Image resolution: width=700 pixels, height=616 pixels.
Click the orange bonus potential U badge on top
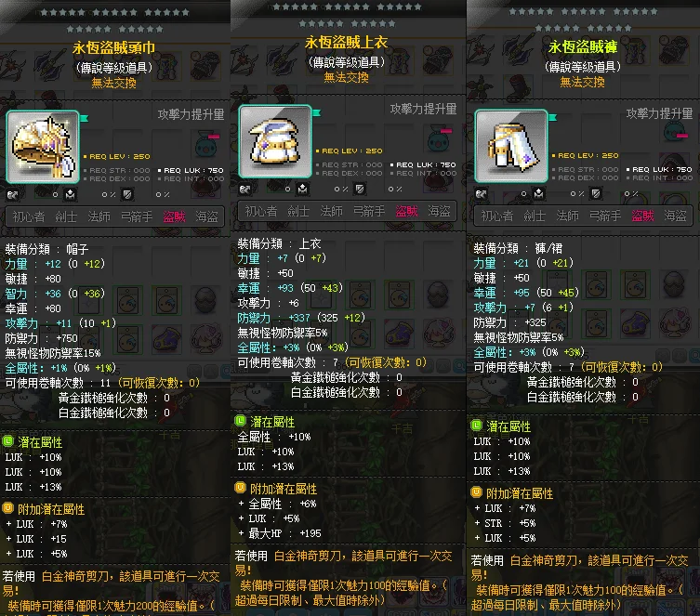[x=240, y=488]
